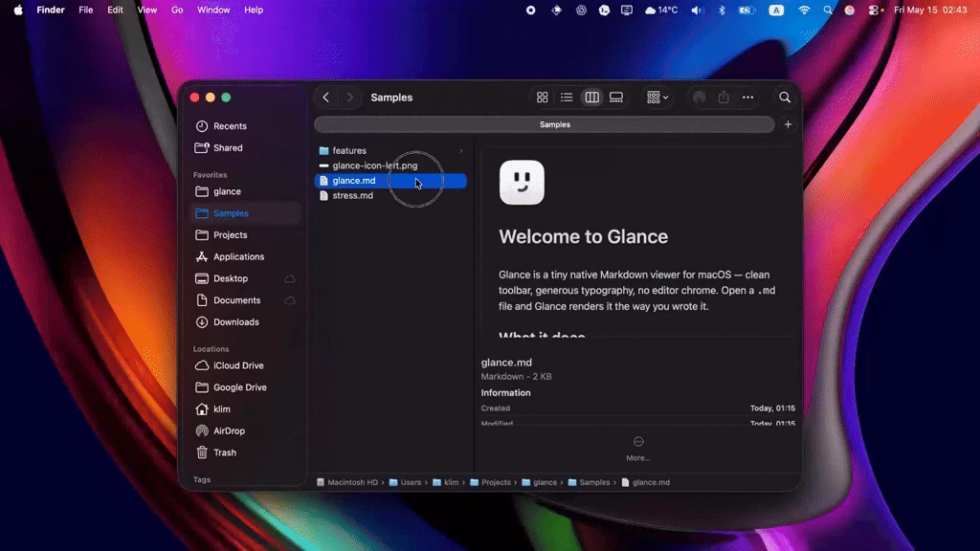Open the Share toolbar button

coord(724,98)
